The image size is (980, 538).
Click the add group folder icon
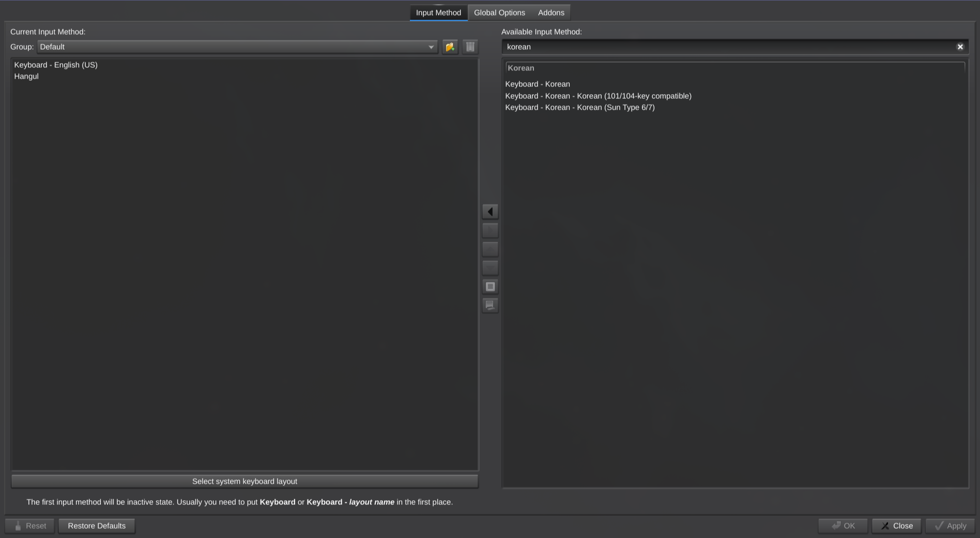click(x=450, y=47)
